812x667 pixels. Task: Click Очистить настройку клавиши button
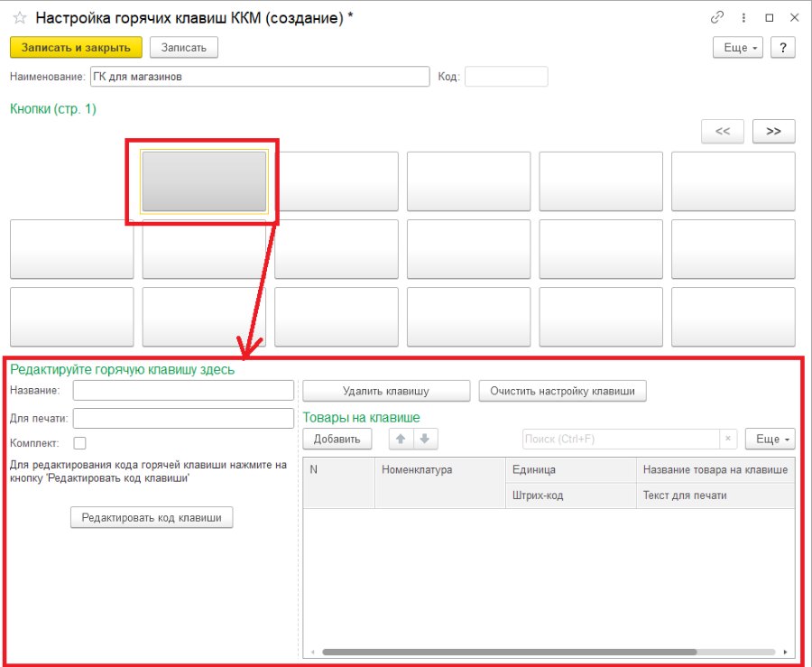coord(562,391)
